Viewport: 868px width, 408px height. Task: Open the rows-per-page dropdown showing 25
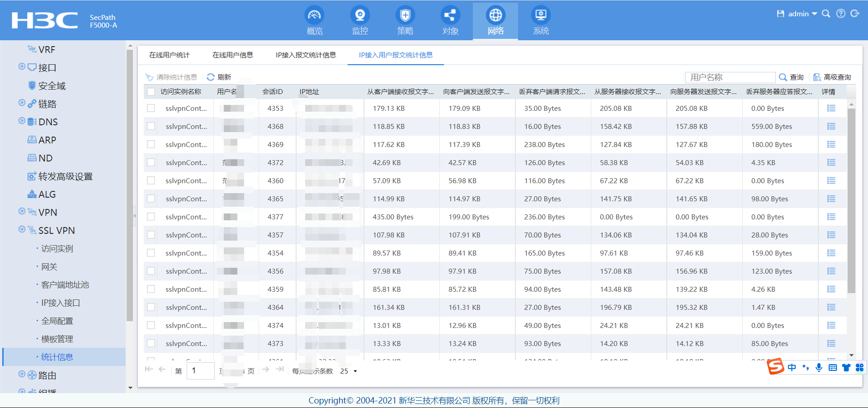coord(349,371)
